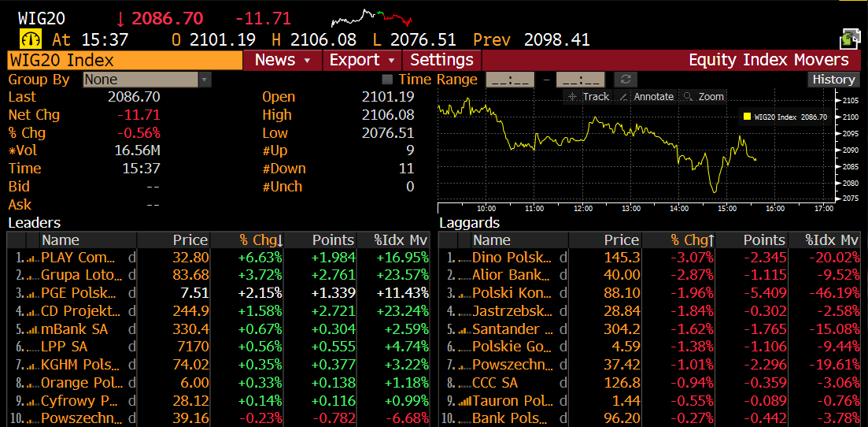Image resolution: width=868 pixels, height=427 pixels.
Task: Click the green export icon at top right
Action: [x=849, y=39]
